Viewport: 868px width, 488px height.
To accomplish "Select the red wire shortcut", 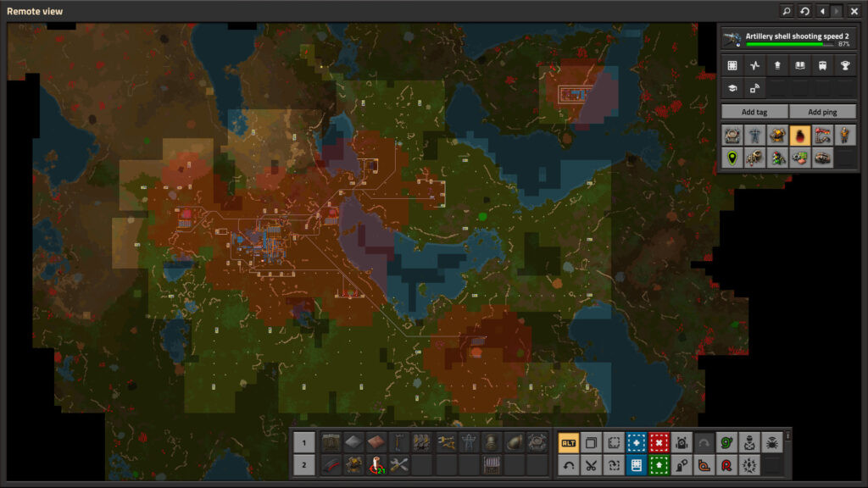I will click(x=726, y=465).
